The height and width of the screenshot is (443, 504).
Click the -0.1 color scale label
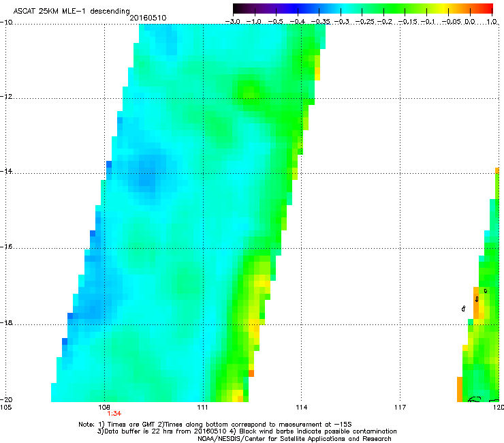coord(428,22)
